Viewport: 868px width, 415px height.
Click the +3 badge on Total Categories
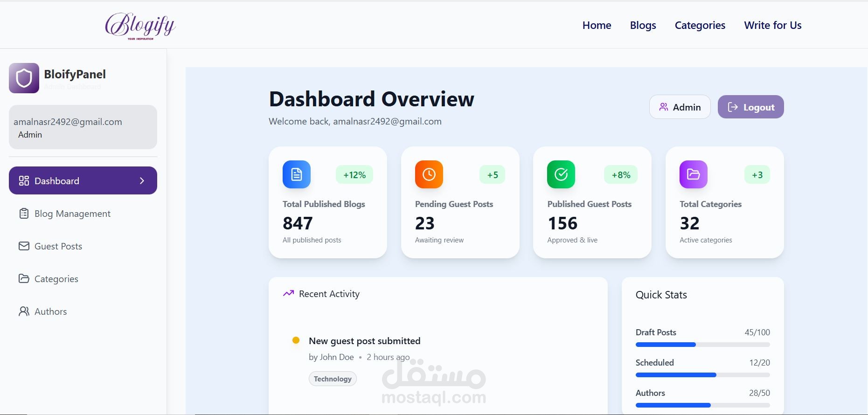coord(757,175)
